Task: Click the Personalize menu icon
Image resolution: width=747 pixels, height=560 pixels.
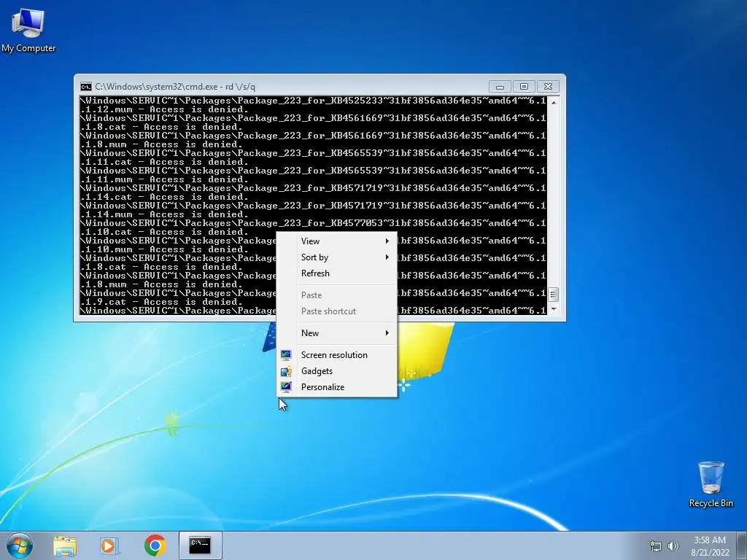Action: pos(286,386)
